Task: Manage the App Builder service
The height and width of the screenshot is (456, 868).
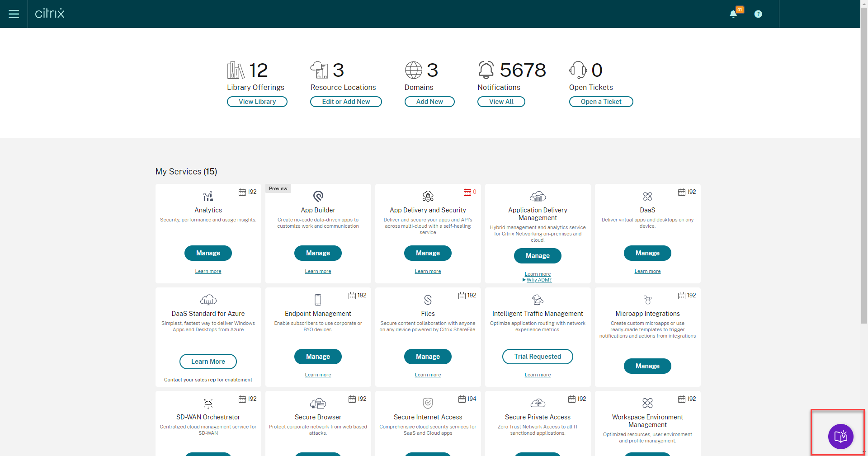Action: [x=318, y=253]
